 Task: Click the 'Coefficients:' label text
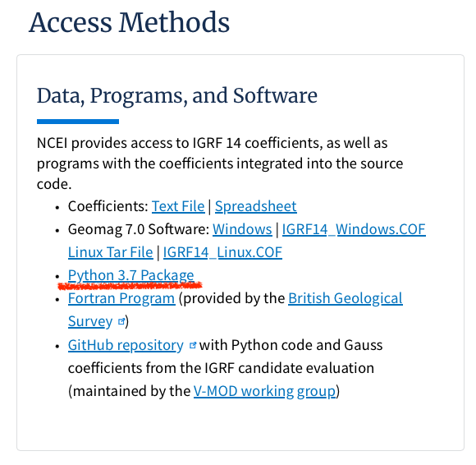tap(108, 206)
